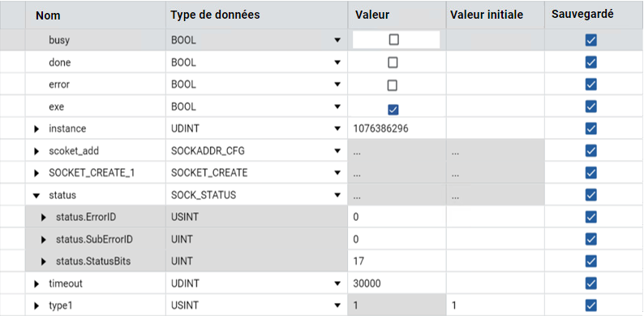Open data type dropdown for busy
This screenshot has width=644, height=316.
(337, 41)
